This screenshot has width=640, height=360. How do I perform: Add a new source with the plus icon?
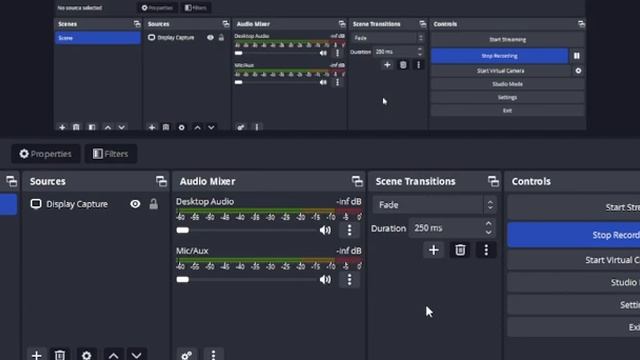click(x=37, y=355)
